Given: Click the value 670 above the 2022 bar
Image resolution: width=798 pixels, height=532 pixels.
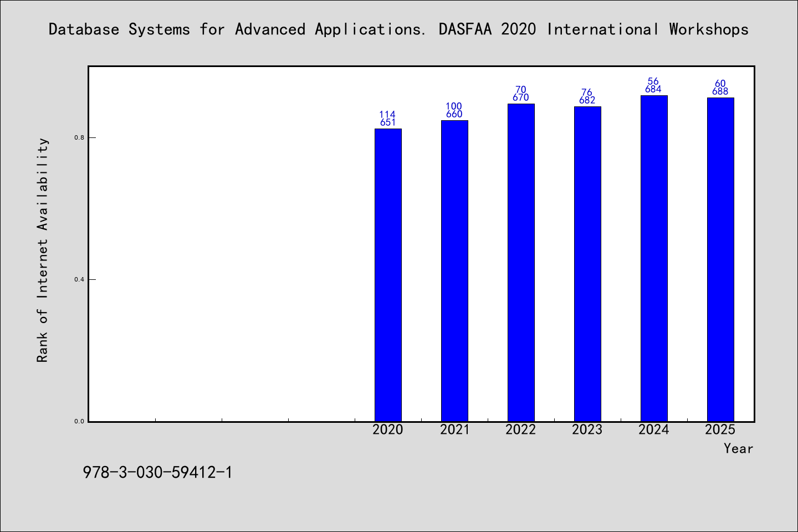Looking at the screenshot, I should (521, 98).
